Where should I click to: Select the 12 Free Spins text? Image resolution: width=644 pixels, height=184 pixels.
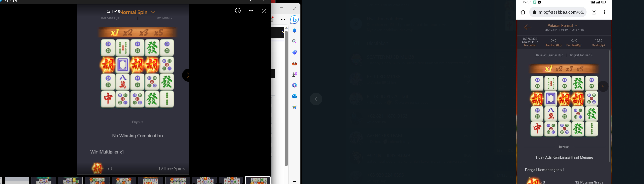(x=172, y=168)
